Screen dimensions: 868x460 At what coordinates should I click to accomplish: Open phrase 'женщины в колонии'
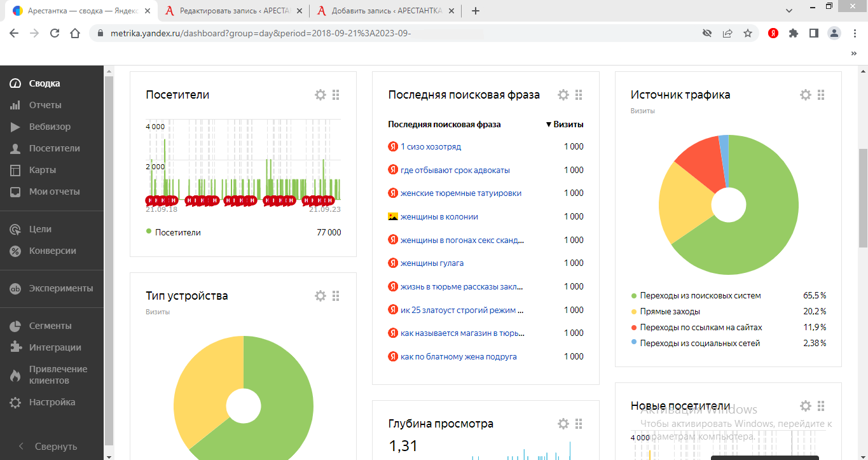439,216
